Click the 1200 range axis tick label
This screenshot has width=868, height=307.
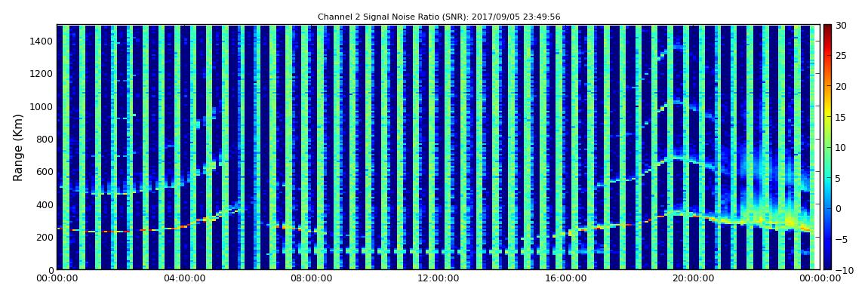pyautogui.click(x=42, y=74)
